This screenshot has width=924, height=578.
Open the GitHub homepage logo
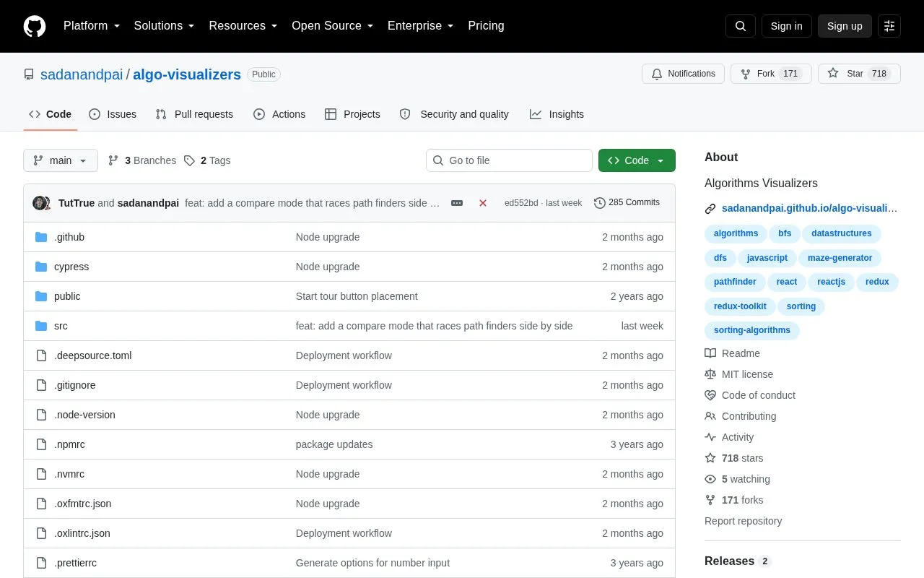point(35,26)
